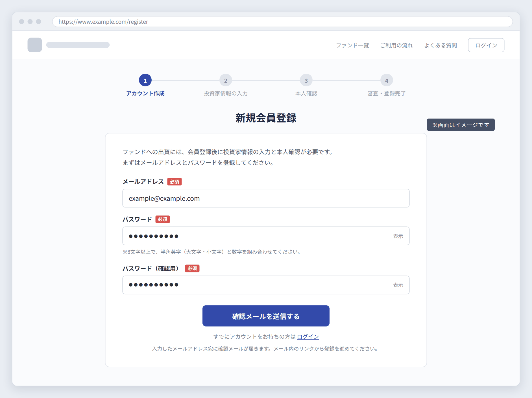Select step 1 circle アカウント作成
The image size is (532, 398).
click(145, 80)
